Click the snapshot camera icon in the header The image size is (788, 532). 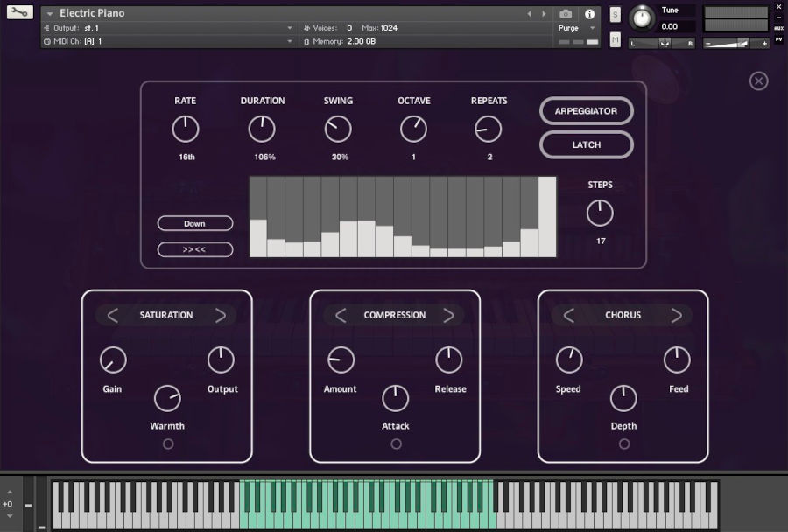(565, 12)
